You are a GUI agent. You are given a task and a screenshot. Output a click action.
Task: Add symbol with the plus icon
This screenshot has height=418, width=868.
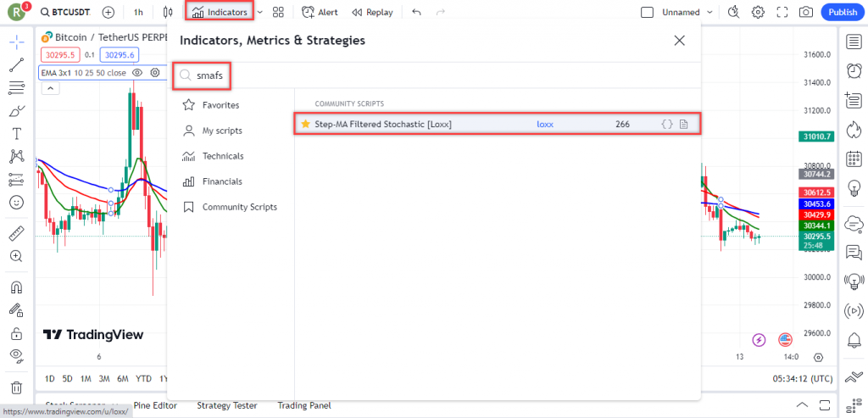click(x=108, y=12)
